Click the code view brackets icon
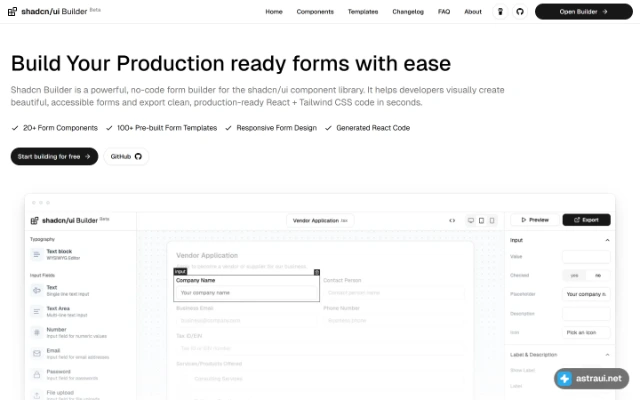 coord(452,220)
